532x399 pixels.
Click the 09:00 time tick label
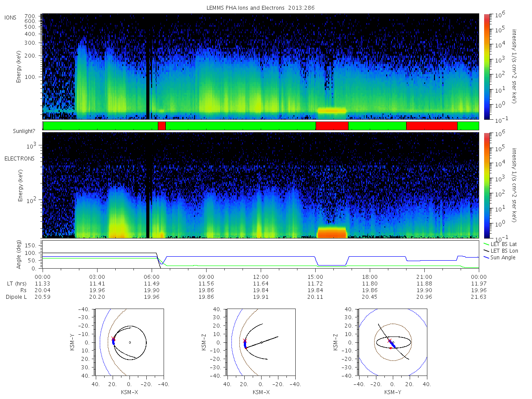(206, 277)
